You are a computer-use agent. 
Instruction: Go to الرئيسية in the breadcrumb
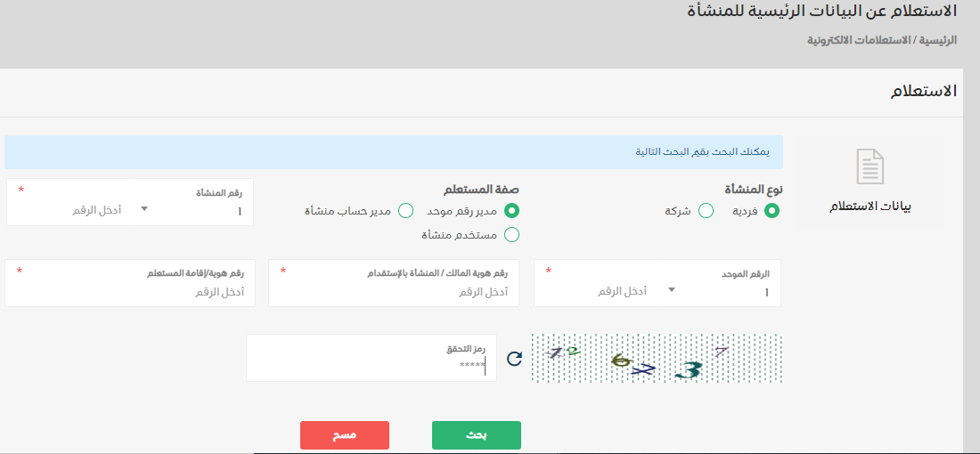[x=938, y=41]
